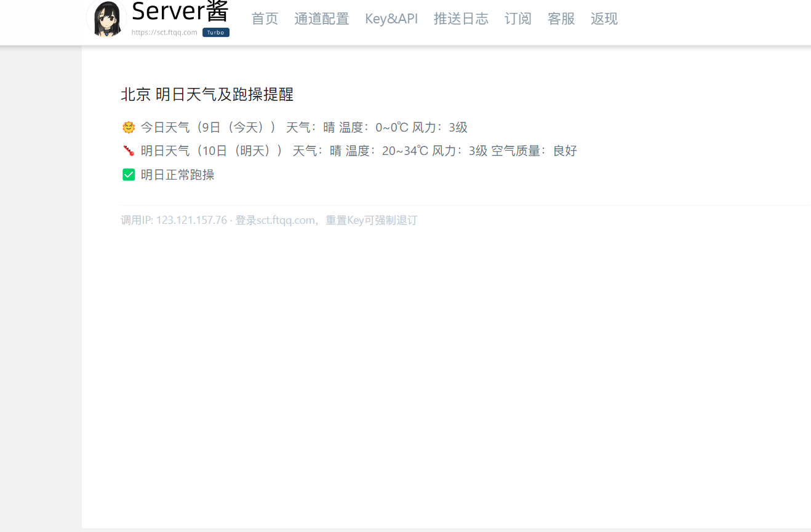Viewport: 811px width, 532px height.
Task: Click the dark blue Turbo badge
Action: click(216, 33)
